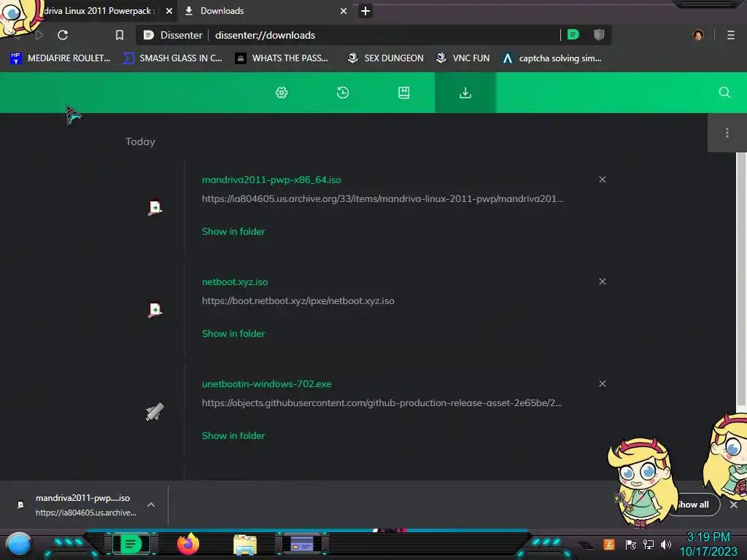The height and width of the screenshot is (560, 747).
Task: Open the Start orb on the taskbar
Action: pyautogui.click(x=19, y=544)
